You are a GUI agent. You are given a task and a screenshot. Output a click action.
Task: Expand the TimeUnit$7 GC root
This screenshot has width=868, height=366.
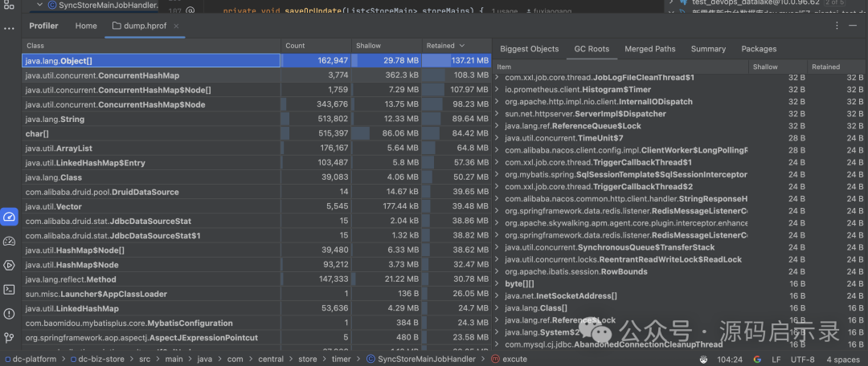pos(497,138)
